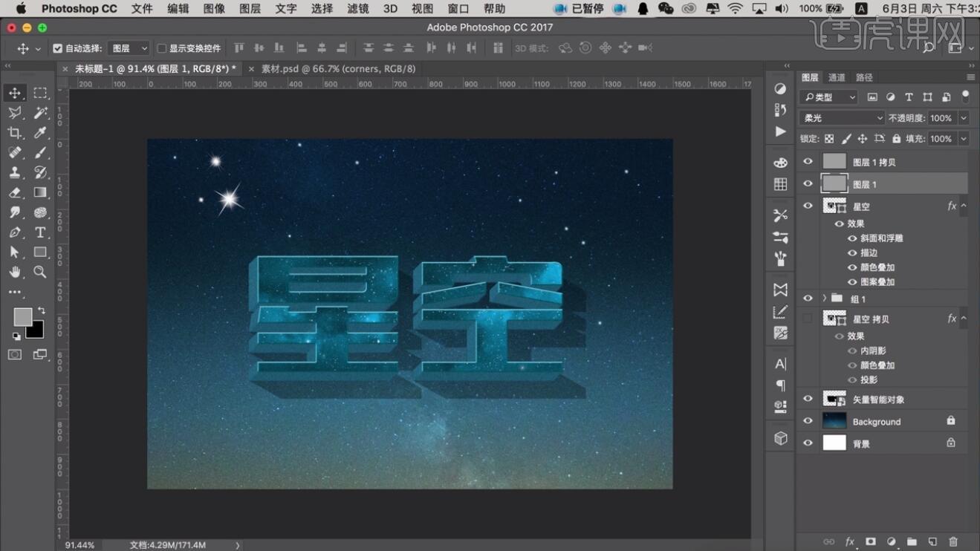Screen dimensions: 980x551
Task: Toggle 斜面和浮雕 effect visibility
Action: click(852, 238)
